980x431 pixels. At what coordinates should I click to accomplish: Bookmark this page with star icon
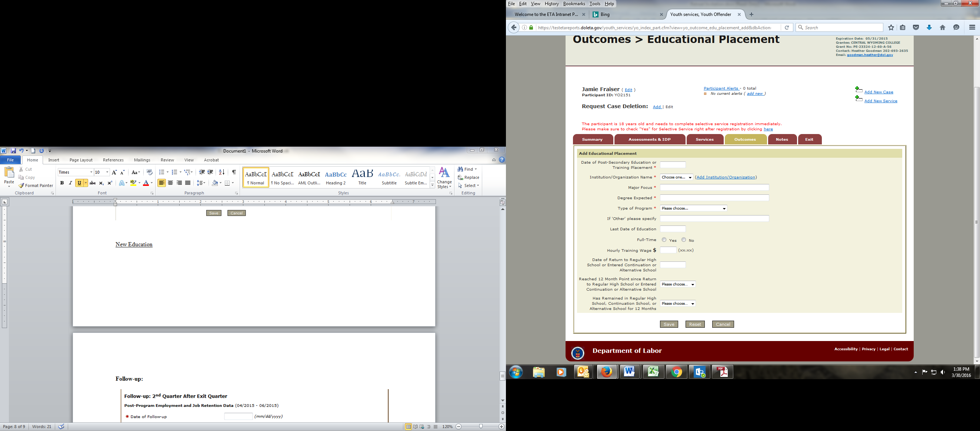tap(891, 27)
